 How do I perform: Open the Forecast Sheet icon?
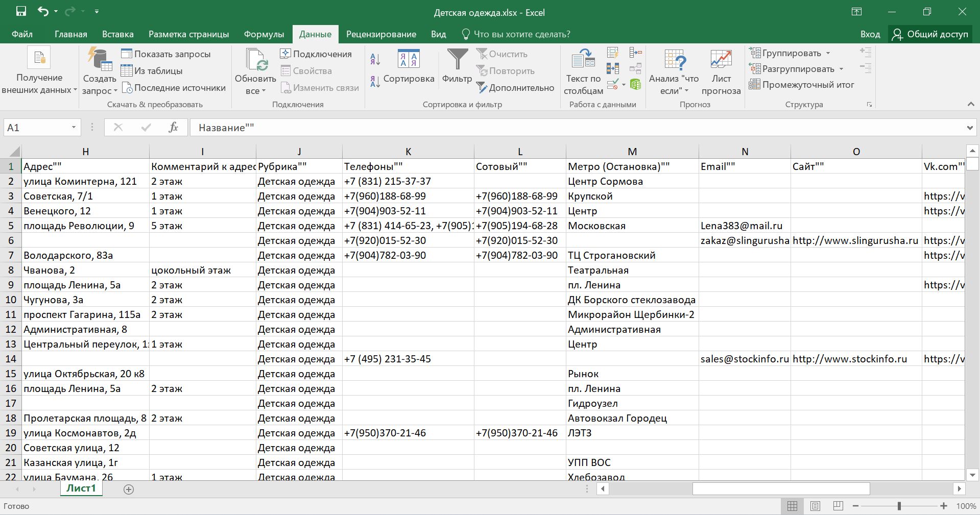pyautogui.click(x=721, y=60)
